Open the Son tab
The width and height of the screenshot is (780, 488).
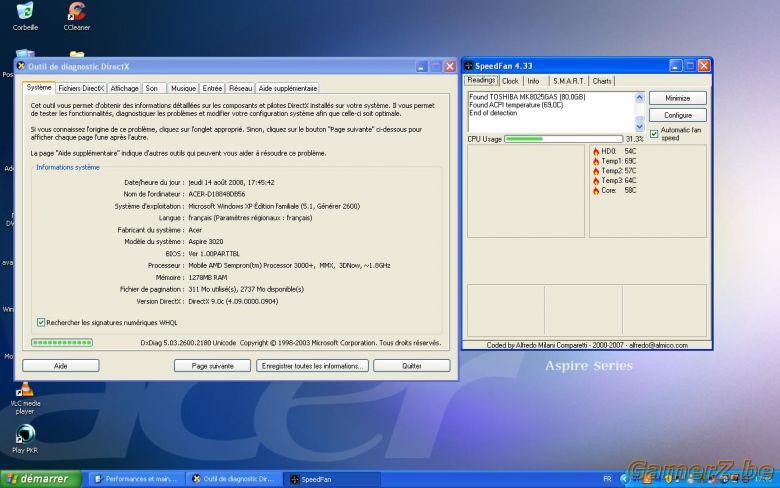pos(152,88)
